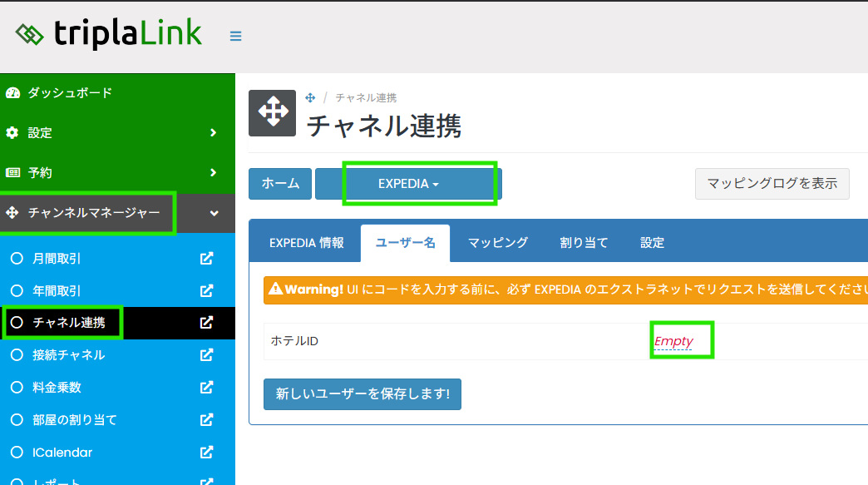Viewport: 868px width, 485px height.
Task: Open 年間取引 external link icon
Action: (206, 290)
